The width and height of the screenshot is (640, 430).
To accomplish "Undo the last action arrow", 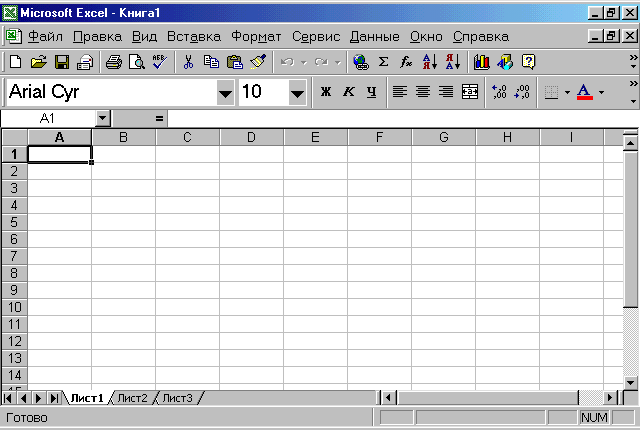I will [288, 62].
